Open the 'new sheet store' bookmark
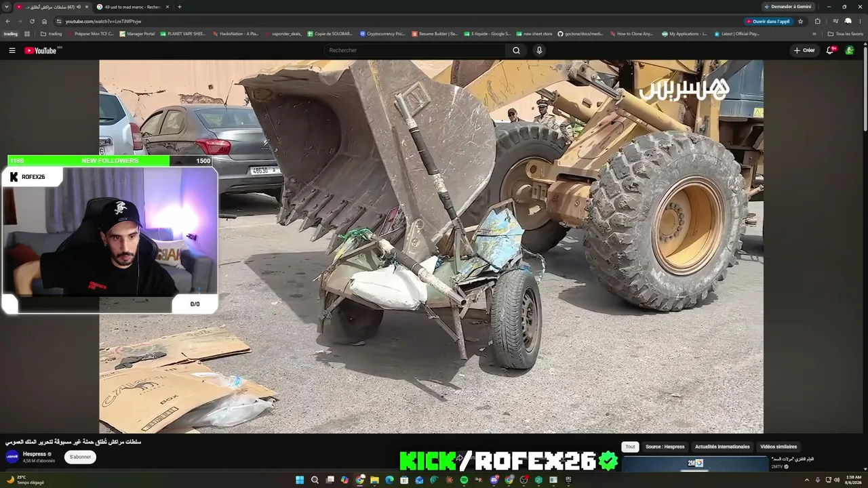 [x=534, y=34]
